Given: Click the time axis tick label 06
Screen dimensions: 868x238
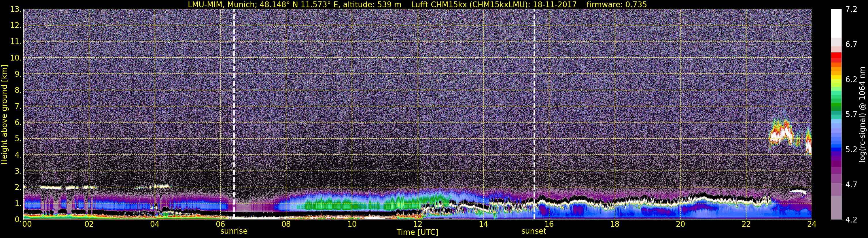Looking at the screenshot, I should click(220, 224).
